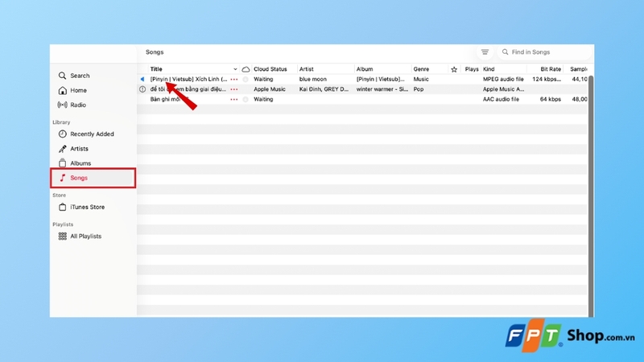Click the All Playlists grid icon
The image size is (644, 362).
tap(62, 236)
